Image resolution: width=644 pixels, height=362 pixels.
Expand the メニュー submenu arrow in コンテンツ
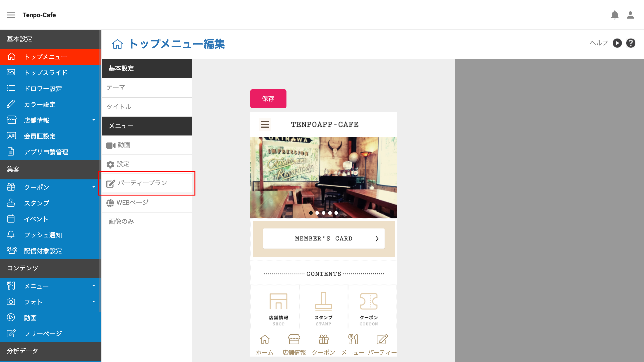(94, 286)
